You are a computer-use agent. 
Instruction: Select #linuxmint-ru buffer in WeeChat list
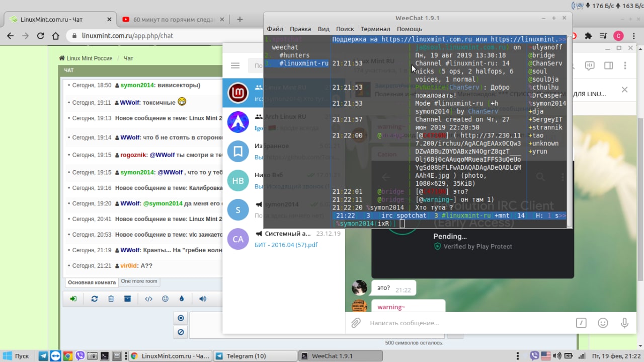click(x=304, y=63)
